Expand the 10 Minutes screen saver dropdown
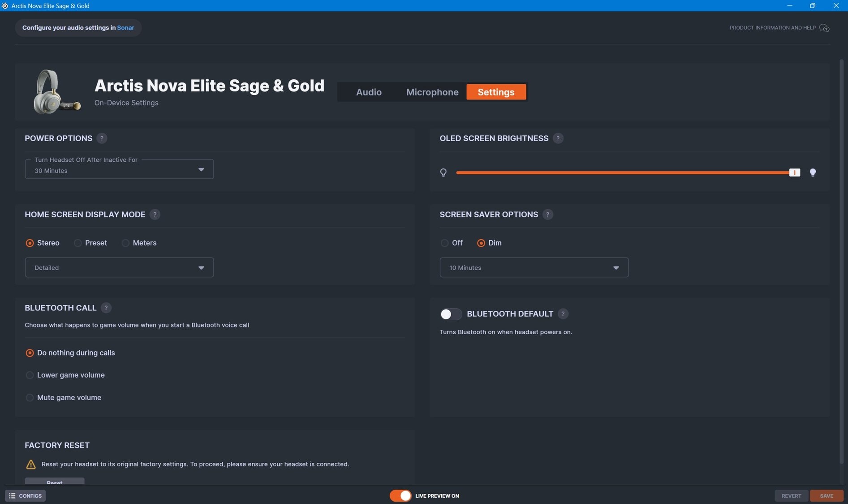Viewport: 848px width, 504px height. [534, 267]
